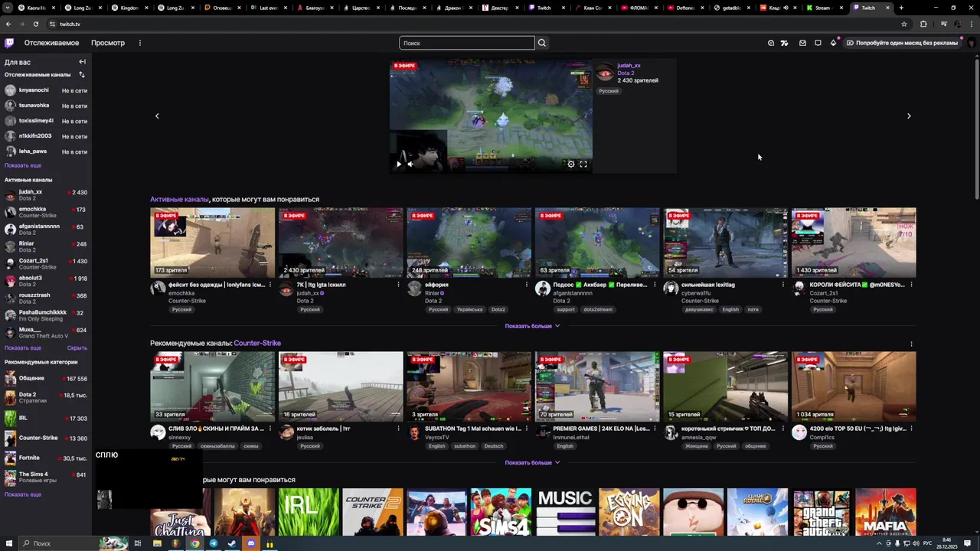Mute the audio-playing browser tab speaker
Screen dimensions: 980x551
pyautogui.click(x=785, y=8)
